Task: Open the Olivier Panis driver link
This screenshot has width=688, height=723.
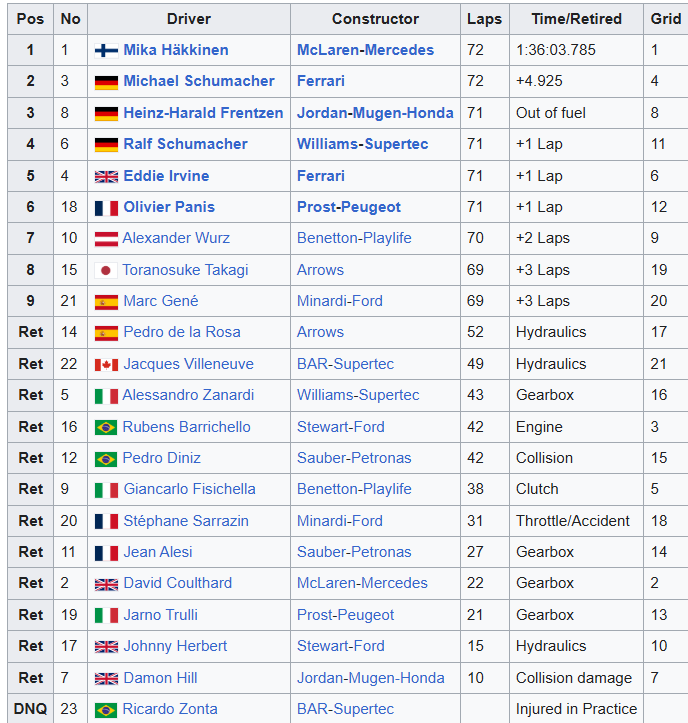Action: [169, 207]
